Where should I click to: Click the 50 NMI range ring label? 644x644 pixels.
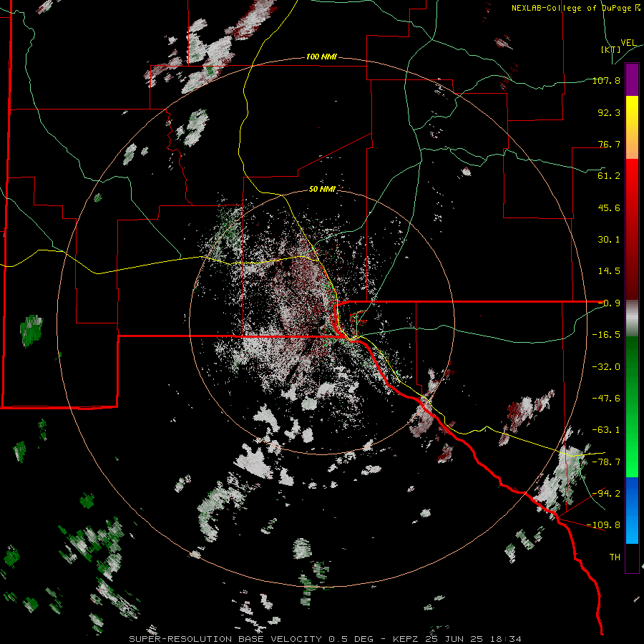(322, 189)
